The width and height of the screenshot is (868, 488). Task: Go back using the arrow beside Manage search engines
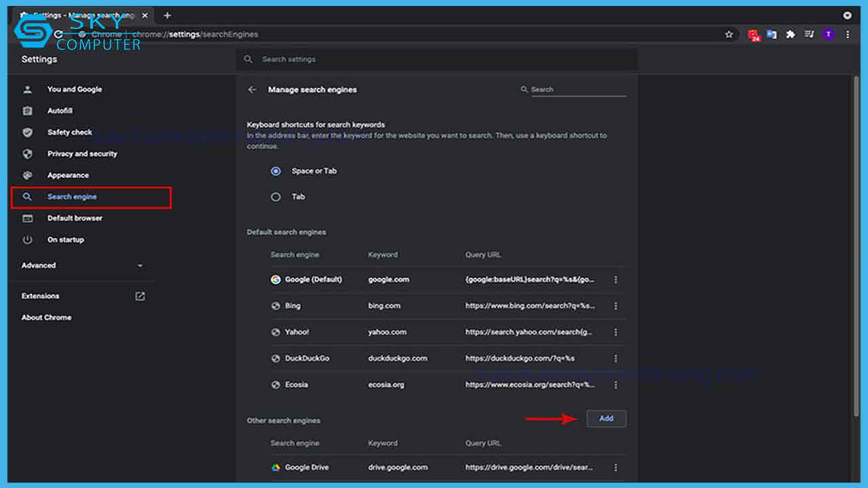coord(252,89)
